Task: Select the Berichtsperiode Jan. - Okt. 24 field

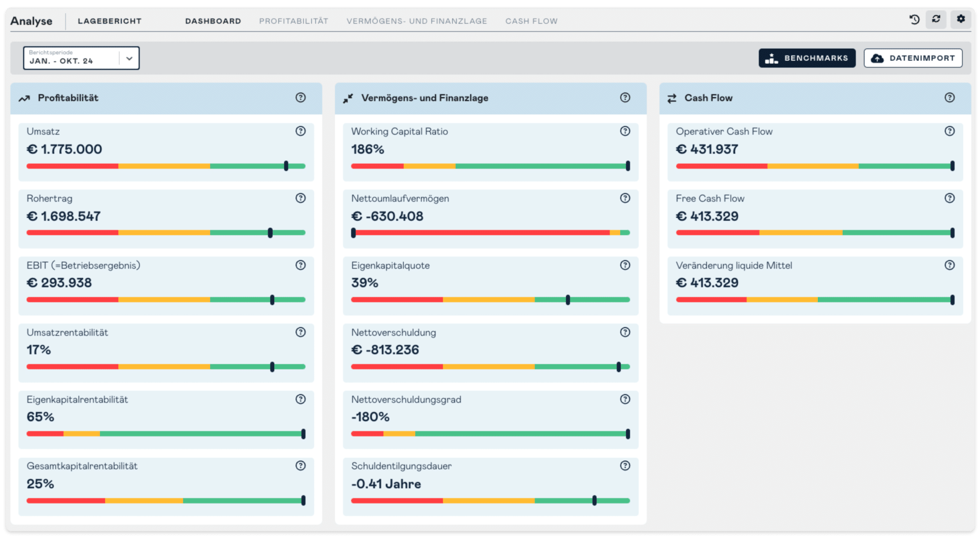Action: [81, 58]
